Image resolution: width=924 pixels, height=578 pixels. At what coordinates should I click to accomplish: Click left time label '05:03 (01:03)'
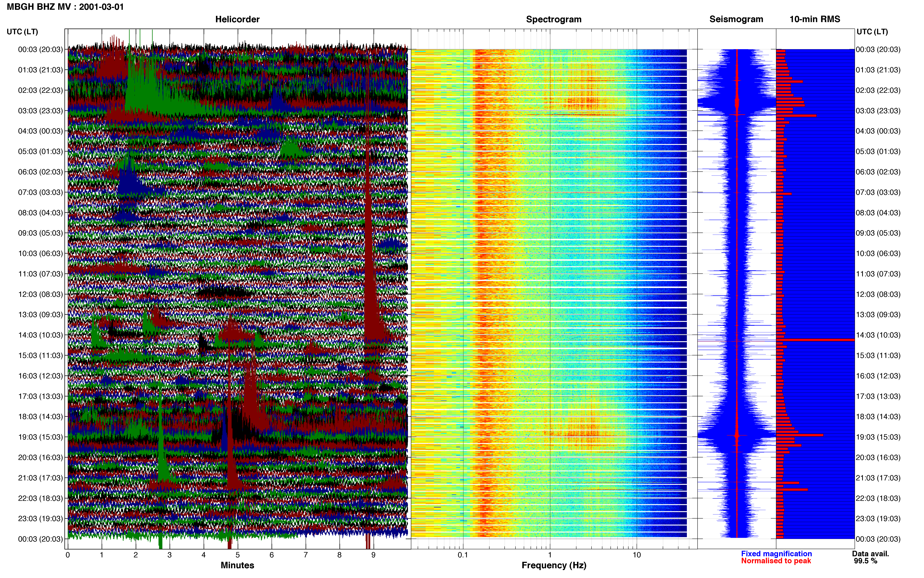point(40,151)
